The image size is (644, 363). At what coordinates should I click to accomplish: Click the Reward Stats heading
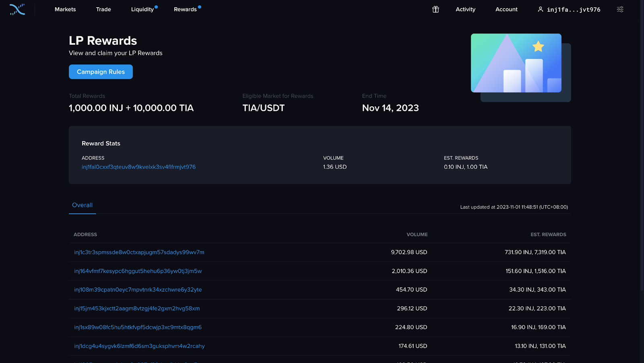tap(101, 143)
